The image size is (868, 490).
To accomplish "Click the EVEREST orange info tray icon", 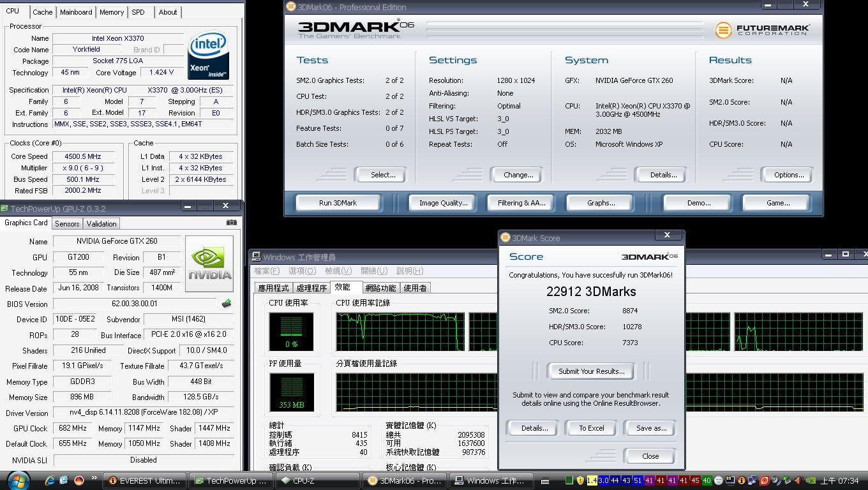I will click(x=742, y=480).
